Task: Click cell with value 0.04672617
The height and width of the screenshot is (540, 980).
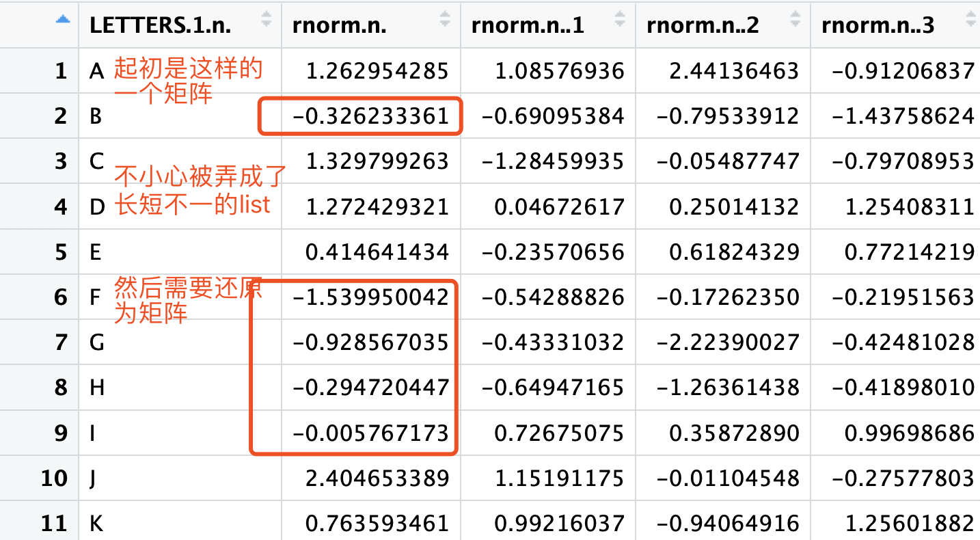Action: pyautogui.click(x=559, y=206)
